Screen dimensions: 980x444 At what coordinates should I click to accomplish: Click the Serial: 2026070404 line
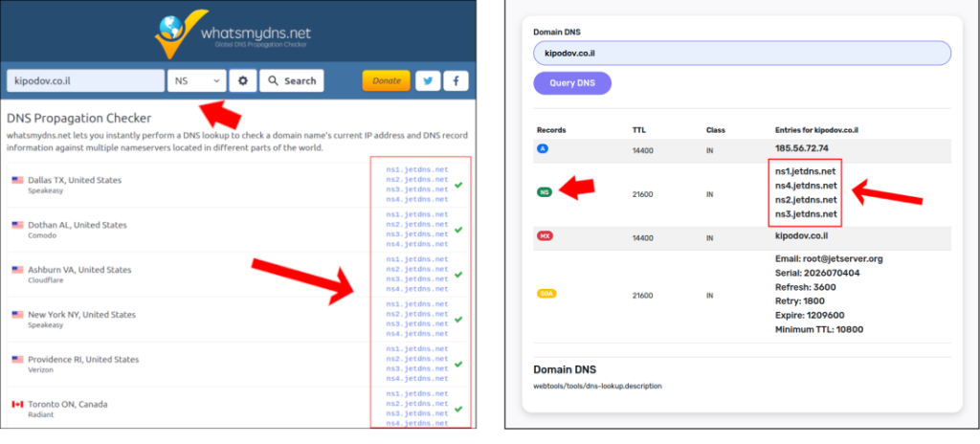coord(815,274)
